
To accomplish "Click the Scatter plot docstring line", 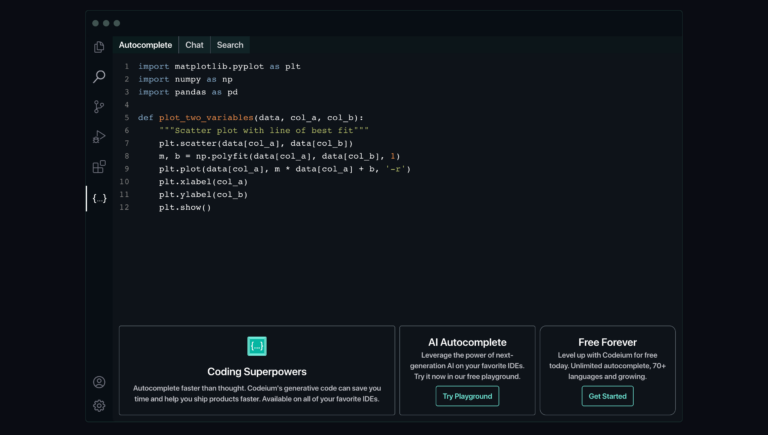I will tap(264, 130).
